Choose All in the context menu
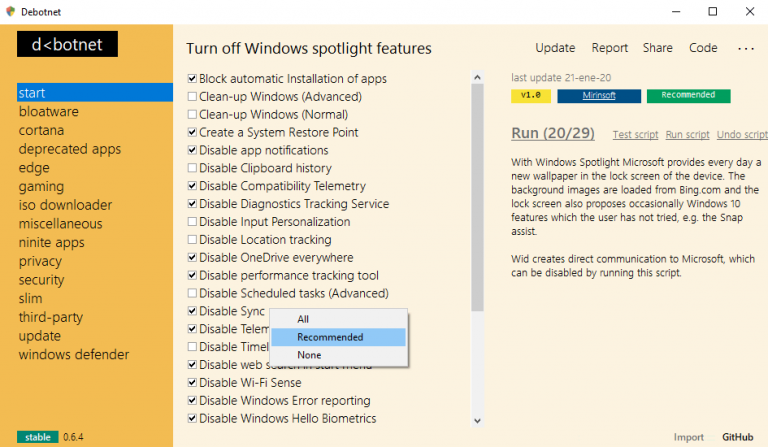This screenshot has height=447, width=768. (x=303, y=319)
